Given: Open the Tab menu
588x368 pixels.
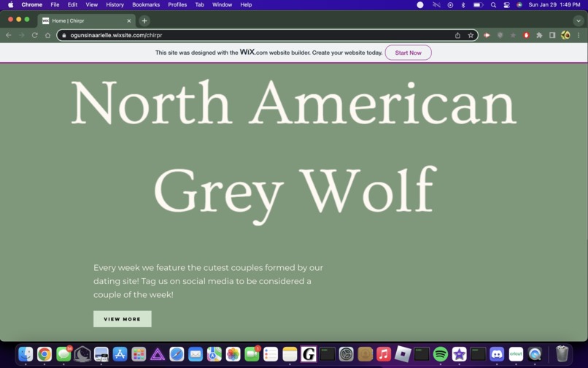Looking at the screenshot, I should pos(199,5).
